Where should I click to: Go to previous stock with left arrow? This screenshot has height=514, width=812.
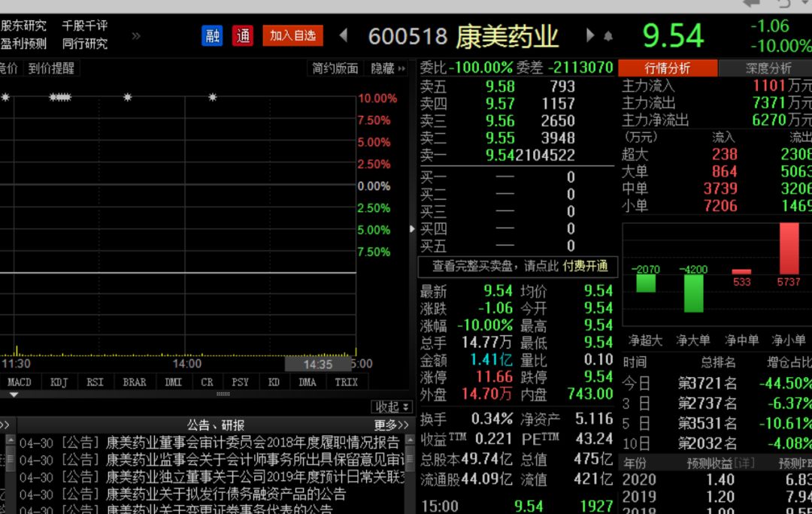point(344,36)
